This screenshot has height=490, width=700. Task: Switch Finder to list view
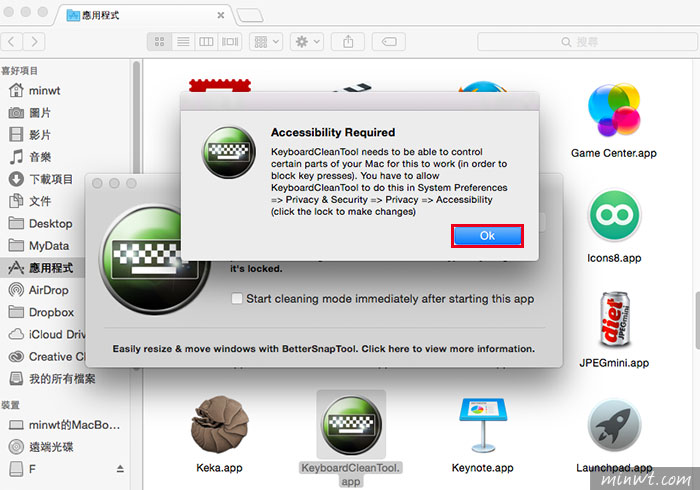click(x=183, y=42)
